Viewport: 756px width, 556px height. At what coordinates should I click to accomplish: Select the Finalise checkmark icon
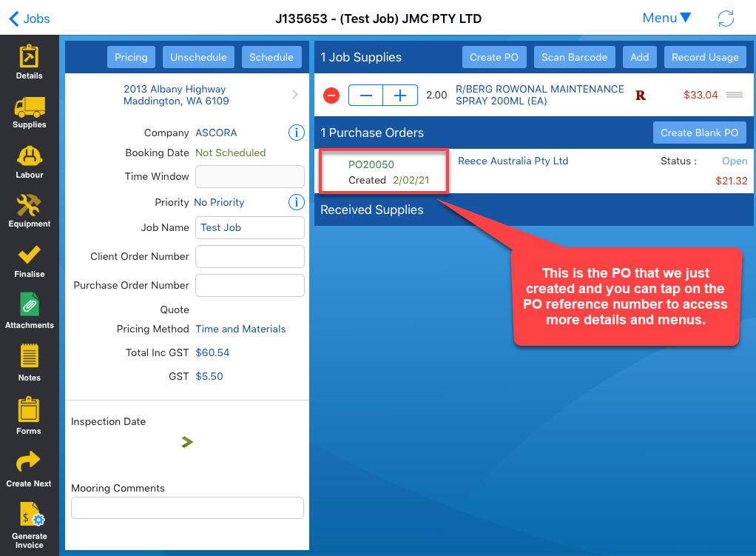(x=29, y=255)
